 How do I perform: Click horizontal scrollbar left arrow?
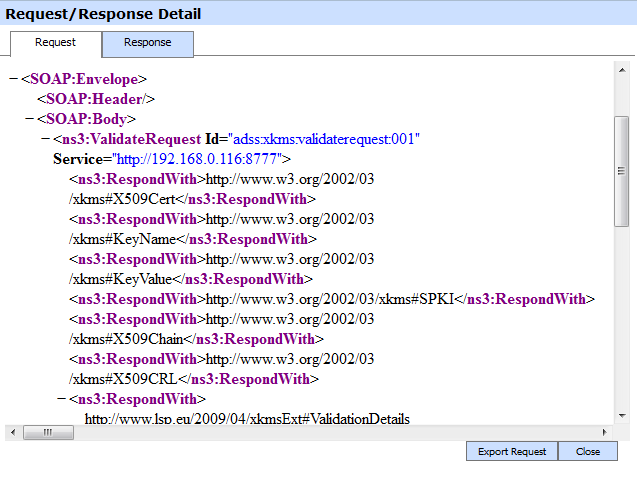(x=12, y=432)
